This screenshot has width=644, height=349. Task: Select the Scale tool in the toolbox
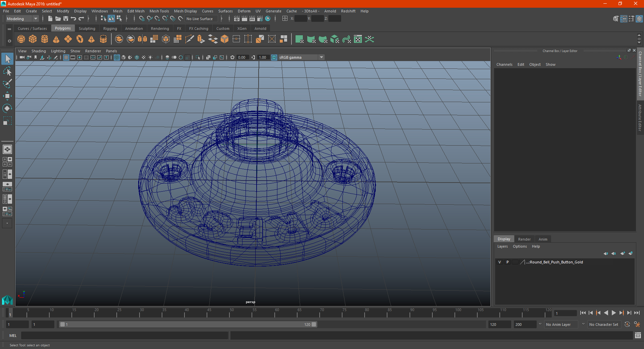tap(7, 121)
